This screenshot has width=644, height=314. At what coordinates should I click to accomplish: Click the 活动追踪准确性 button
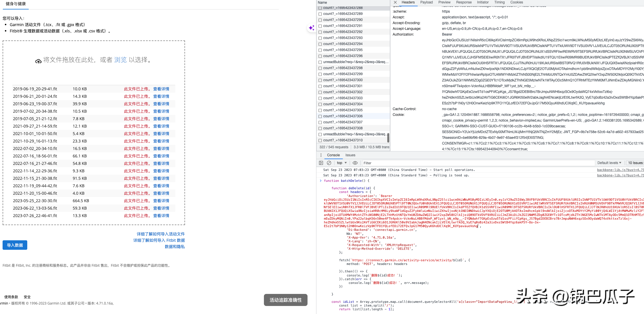(x=286, y=300)
